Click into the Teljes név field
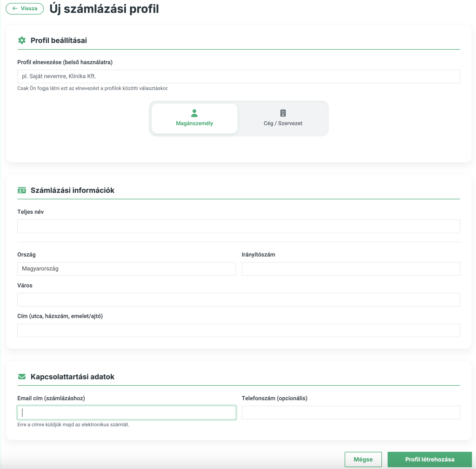The height and width of the screenshot is (469, 476). point(239,226)
